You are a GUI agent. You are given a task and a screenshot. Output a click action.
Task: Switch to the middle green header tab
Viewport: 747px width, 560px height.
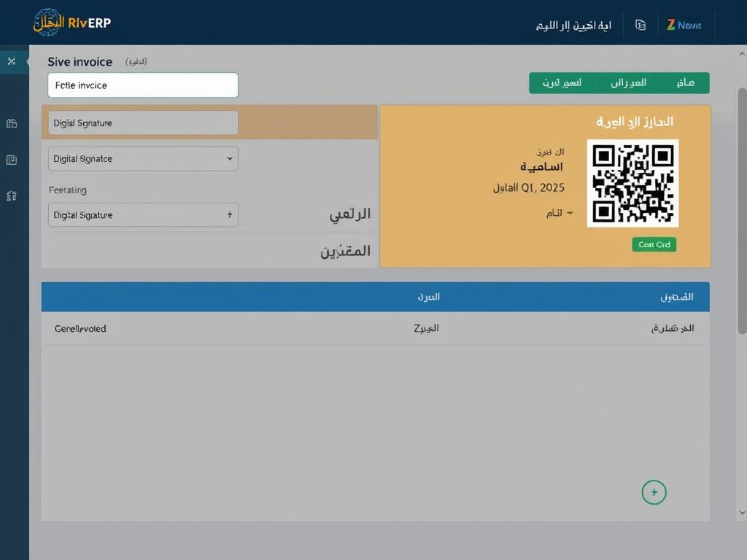click(628, 82)
